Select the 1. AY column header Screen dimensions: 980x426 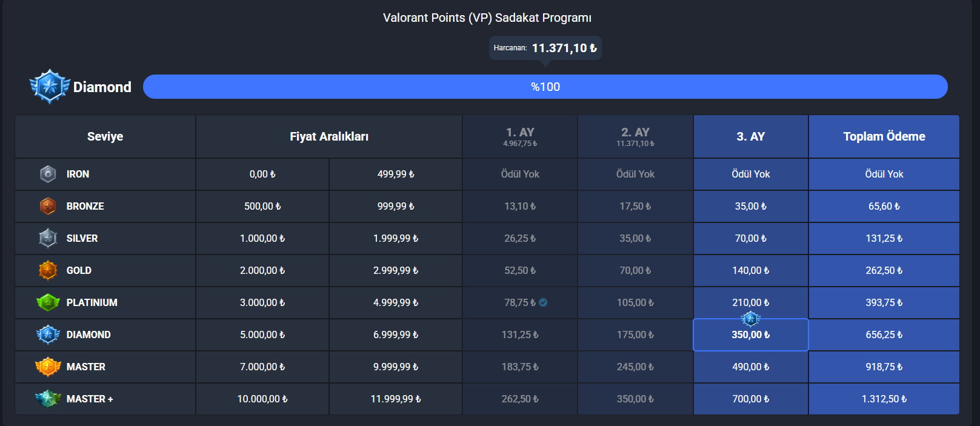coord(520,136)
